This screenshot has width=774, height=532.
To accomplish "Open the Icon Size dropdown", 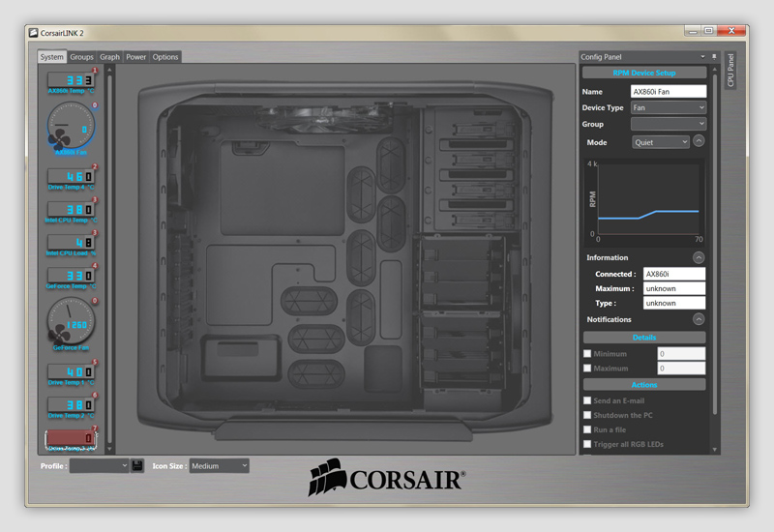I will coord(220,466).
